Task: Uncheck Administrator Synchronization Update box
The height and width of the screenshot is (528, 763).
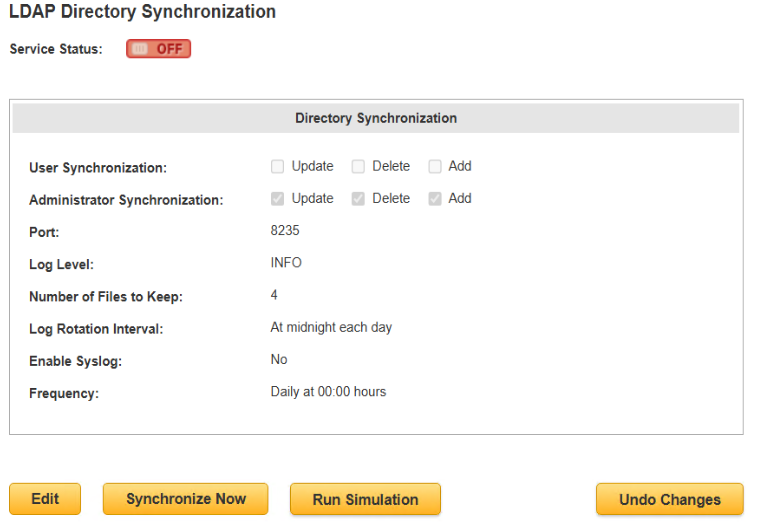Action: pyautogui.click(x=278, y=199)
